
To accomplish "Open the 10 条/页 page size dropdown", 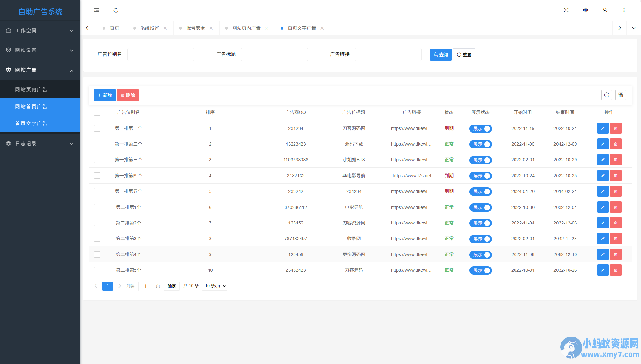I will (215, 286).
